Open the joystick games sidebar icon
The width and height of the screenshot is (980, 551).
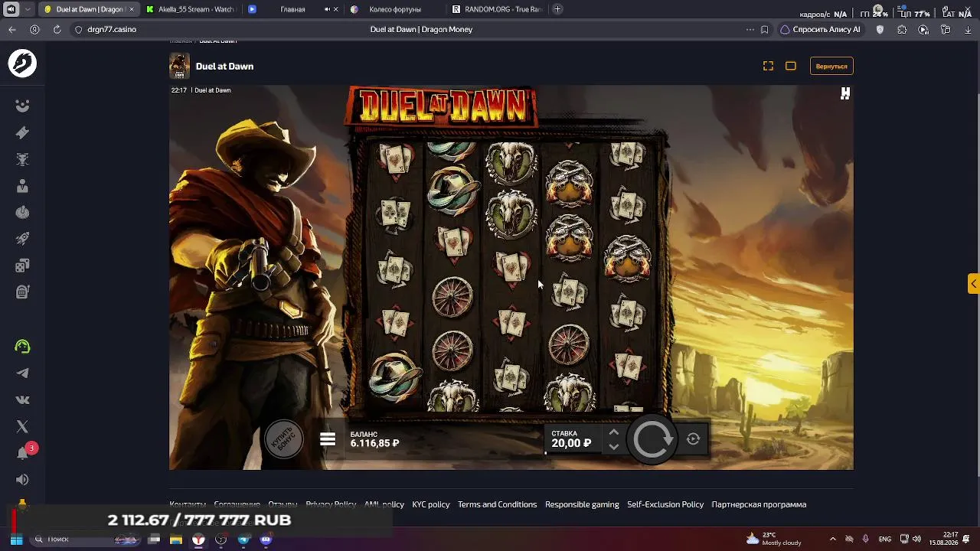(22, 212)
